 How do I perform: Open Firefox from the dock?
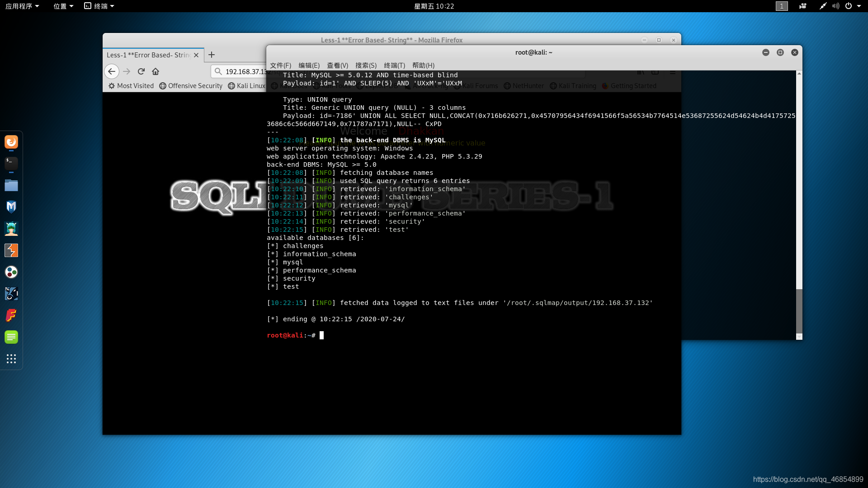(11, 142)
